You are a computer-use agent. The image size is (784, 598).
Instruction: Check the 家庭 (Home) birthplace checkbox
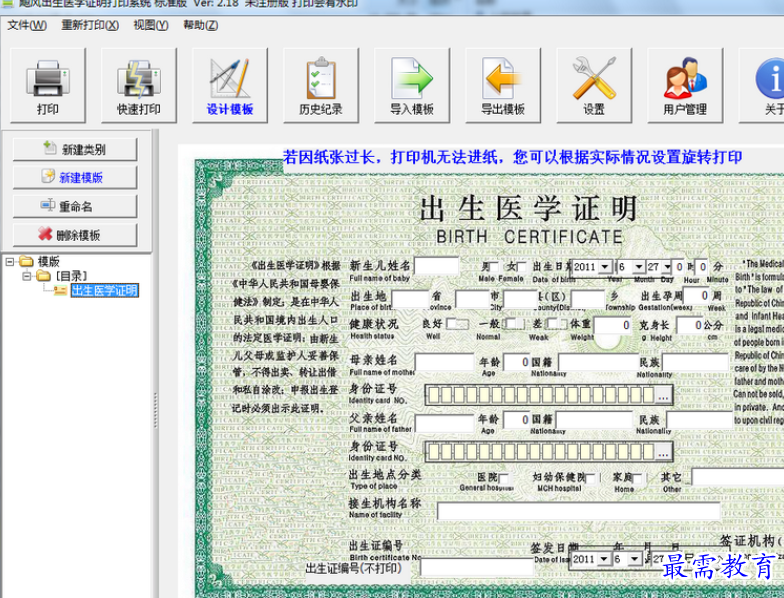tap(638, 479)
